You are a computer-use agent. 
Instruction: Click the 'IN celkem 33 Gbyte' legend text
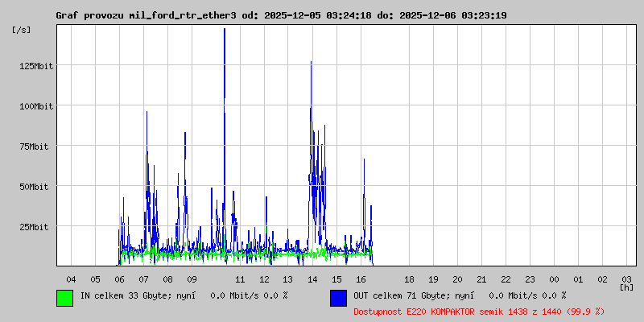[x=184, y=295]
